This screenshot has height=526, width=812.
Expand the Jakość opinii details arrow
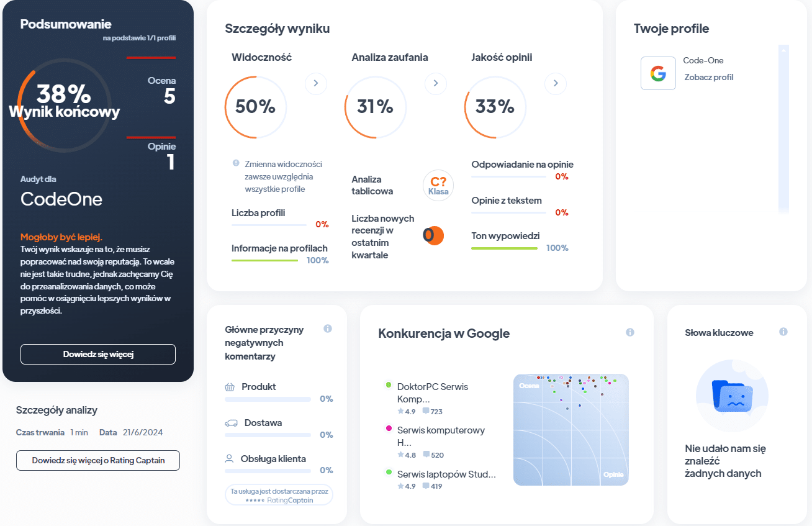(x=556, y=83)
